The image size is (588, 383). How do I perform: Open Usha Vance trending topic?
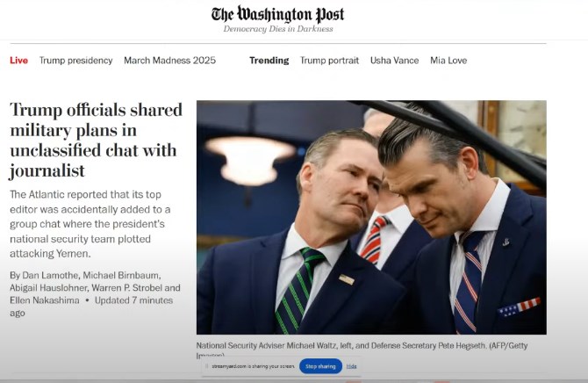click(x=394, y=61)
